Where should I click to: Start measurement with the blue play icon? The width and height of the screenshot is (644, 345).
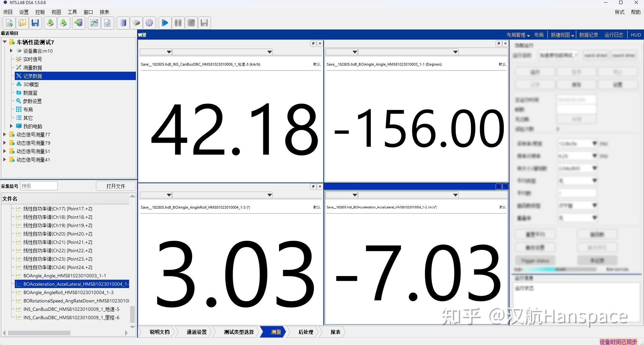[165, 23]
